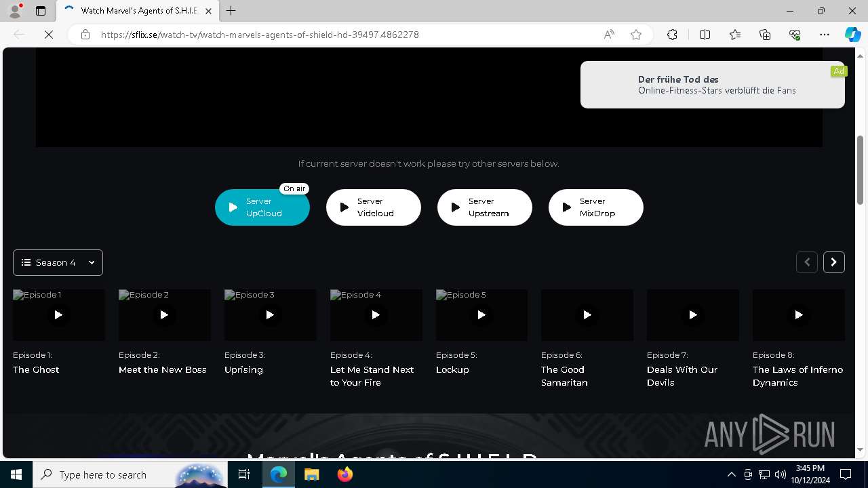Open File Explorer from taskbar
Viewport: 868px width, 488px height.
tap(311, 474)
